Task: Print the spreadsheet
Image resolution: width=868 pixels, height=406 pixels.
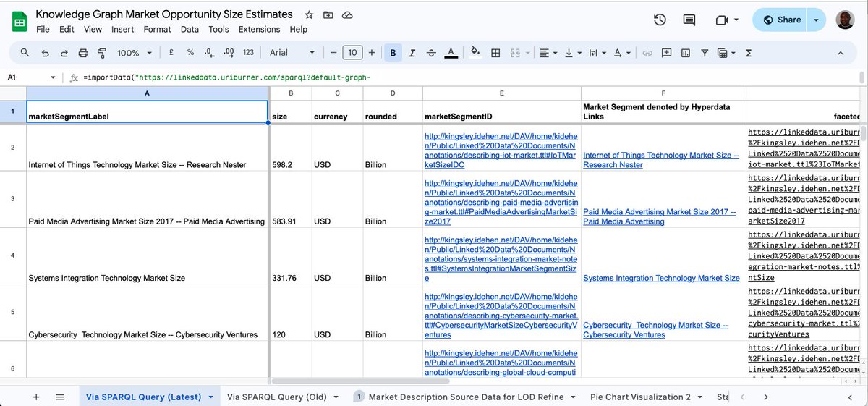Action: pyautogui.click(x=82, y=53)
